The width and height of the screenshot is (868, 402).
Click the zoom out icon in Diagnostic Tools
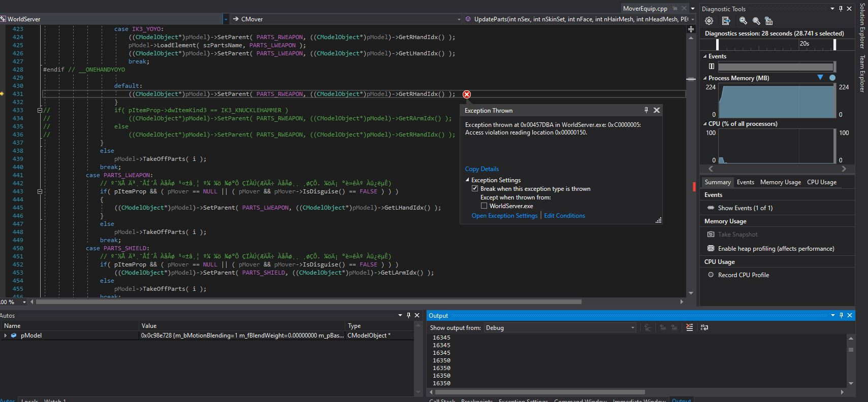(x=756, y=21)
